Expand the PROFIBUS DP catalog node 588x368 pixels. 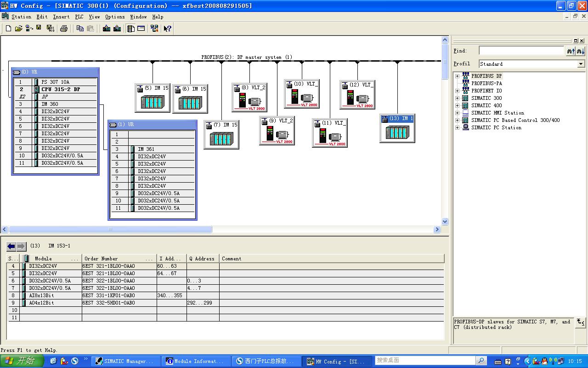pos(457,76)
